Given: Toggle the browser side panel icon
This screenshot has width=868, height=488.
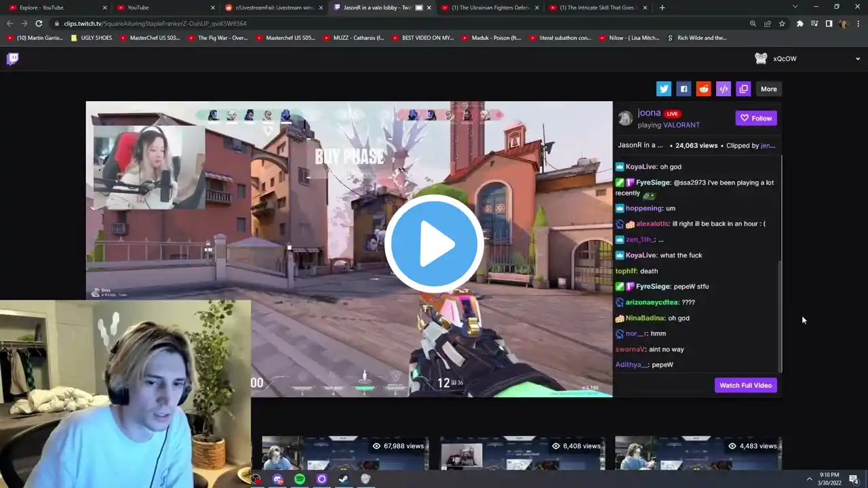Looking at the screenshot, I should coord(829,23).
